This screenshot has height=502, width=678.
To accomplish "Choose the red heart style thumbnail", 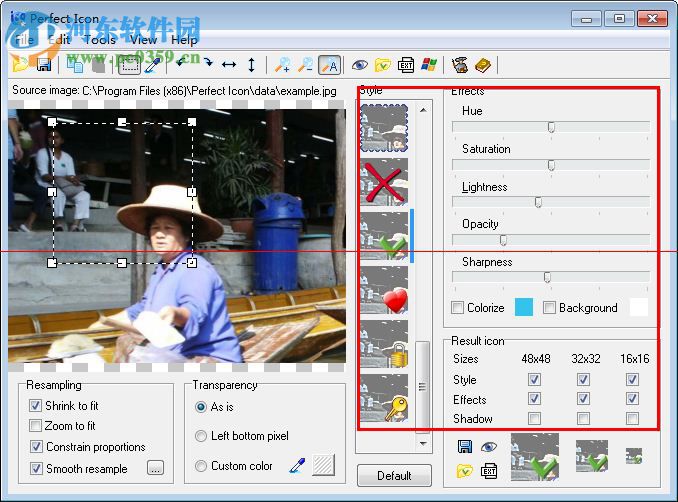I will tap(384, 292).
